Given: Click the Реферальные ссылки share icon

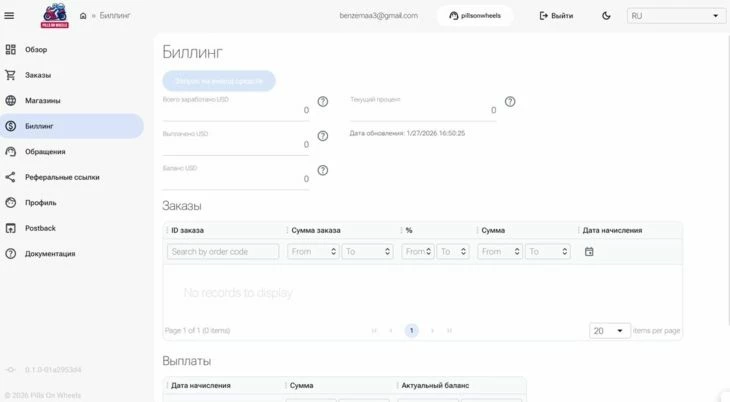Looking at the screenshot, I should (10, 177).
